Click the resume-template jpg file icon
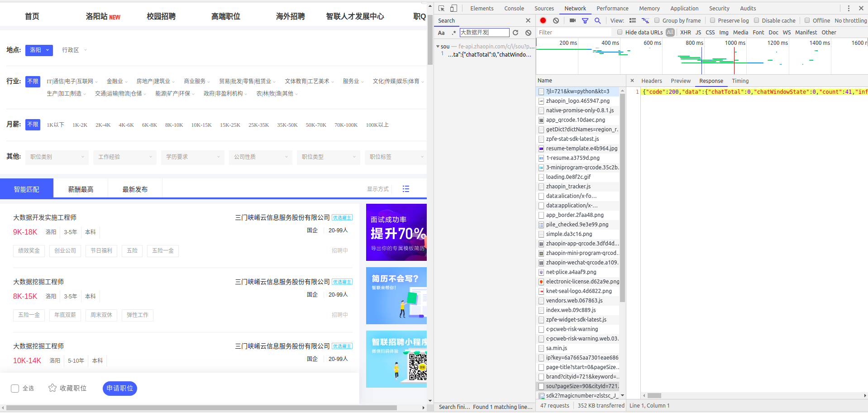Viewport: 868px width, 413px height. pos(541,149)
